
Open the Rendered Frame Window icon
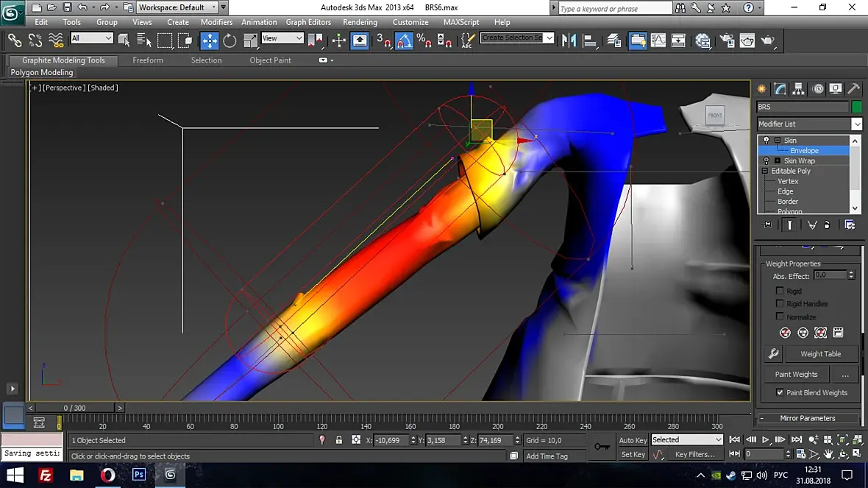(747, 40)
